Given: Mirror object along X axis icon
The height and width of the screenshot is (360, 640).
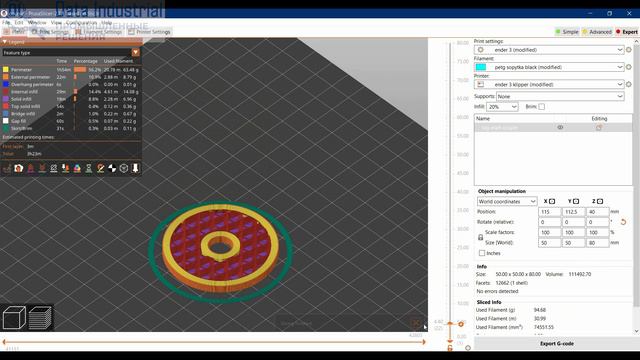Looking at the screenshot, I should click(552, 201).
